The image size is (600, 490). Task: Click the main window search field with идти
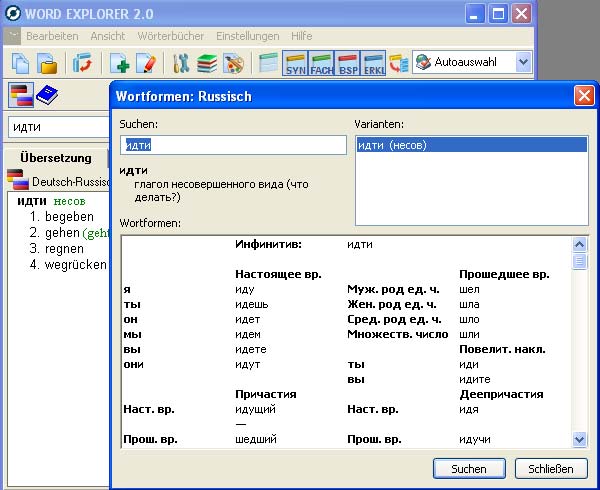coord(59,127)
